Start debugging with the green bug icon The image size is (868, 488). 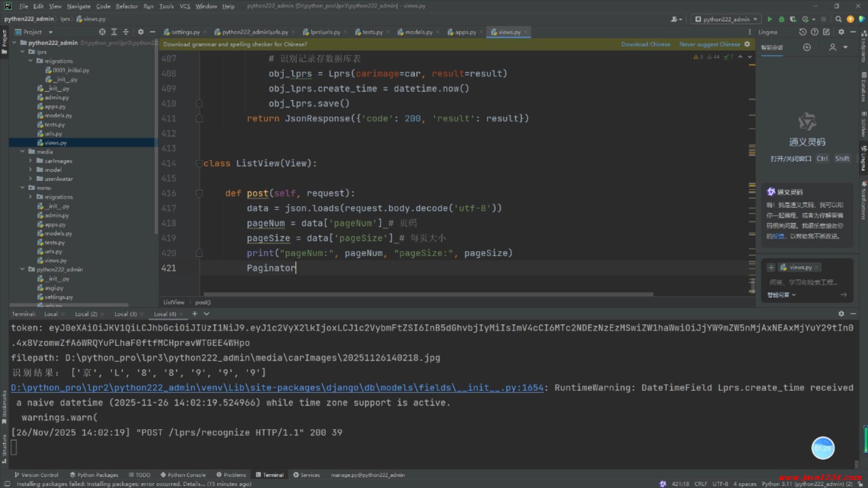click(782, 19)
